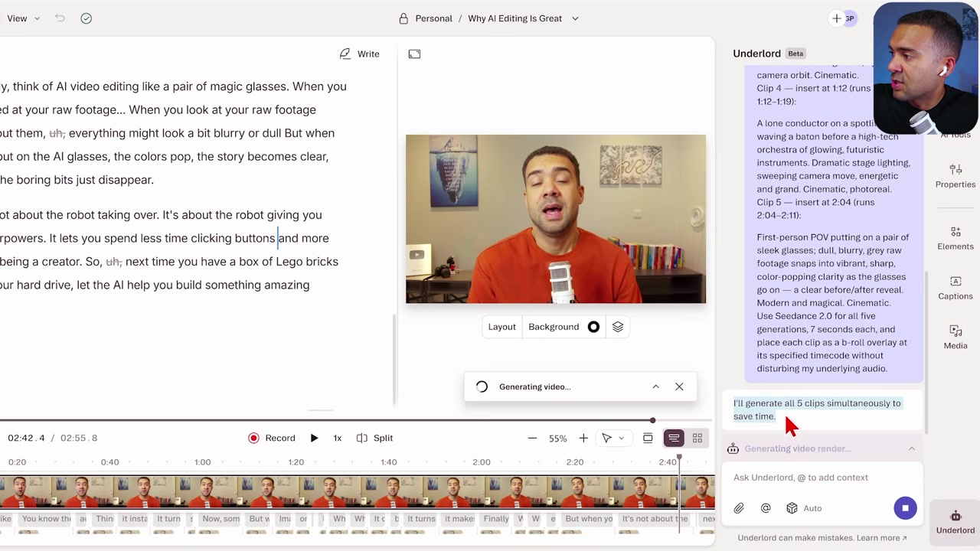Click the sync status checkmark icon
The image size is (980, 551).
click(x=87, y=18)
